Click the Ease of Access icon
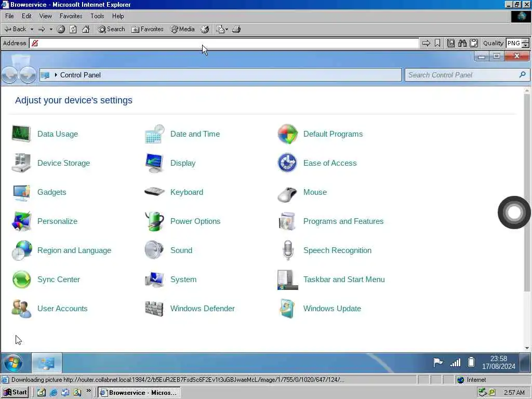The height and width of the screenshot is (399, 532). [287, 163]
